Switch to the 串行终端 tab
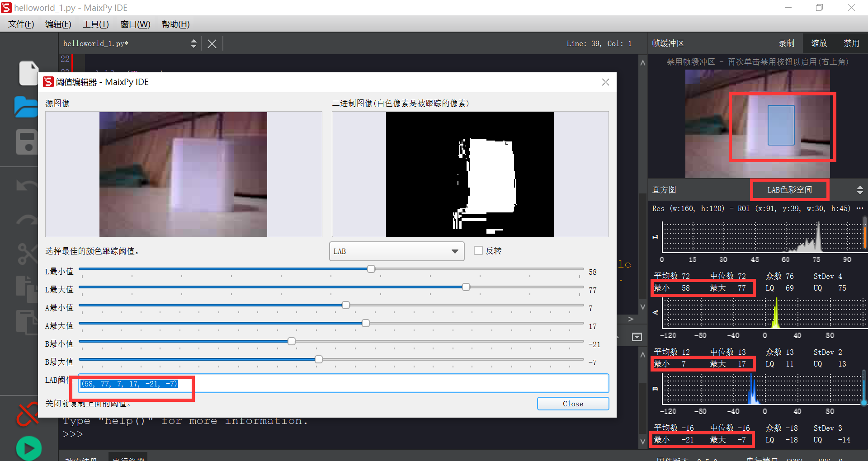 [x=128, y=458]
